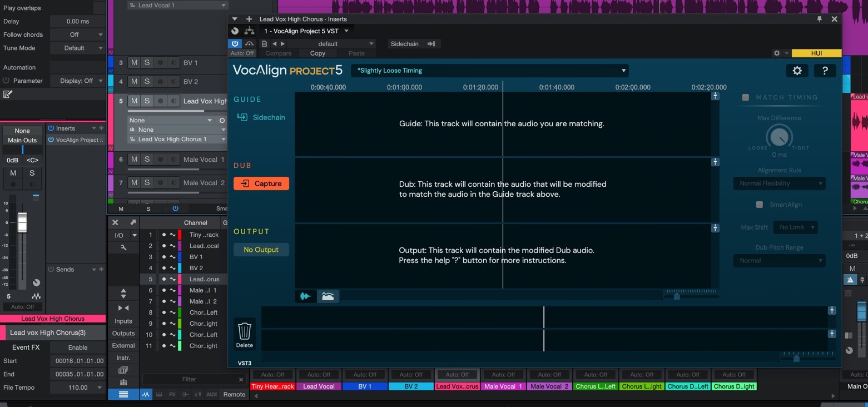This screenshot has height=407, width=868.
Task: Click the VocAlign help question mark button
Action: coord(825,71)
